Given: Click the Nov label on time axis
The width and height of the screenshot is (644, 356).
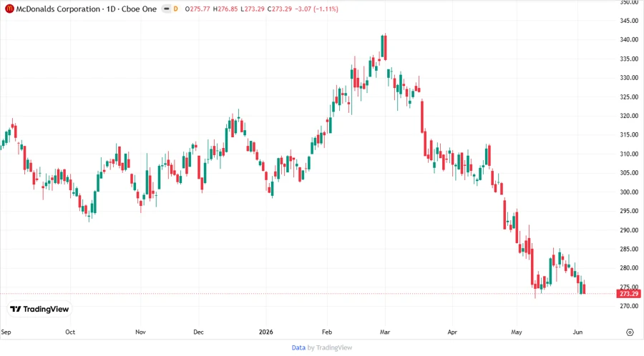Looking at the screenshot, I should pos(140,332).
